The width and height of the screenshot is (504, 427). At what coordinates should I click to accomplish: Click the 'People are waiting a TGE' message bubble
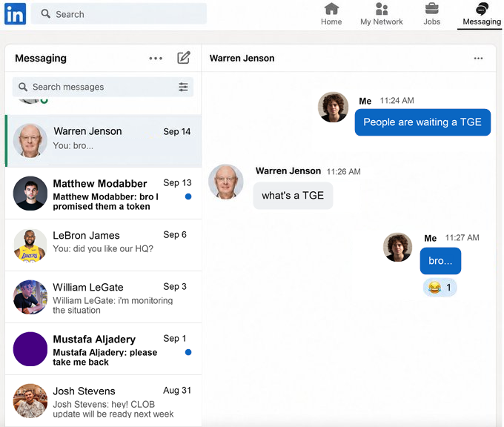422,122
